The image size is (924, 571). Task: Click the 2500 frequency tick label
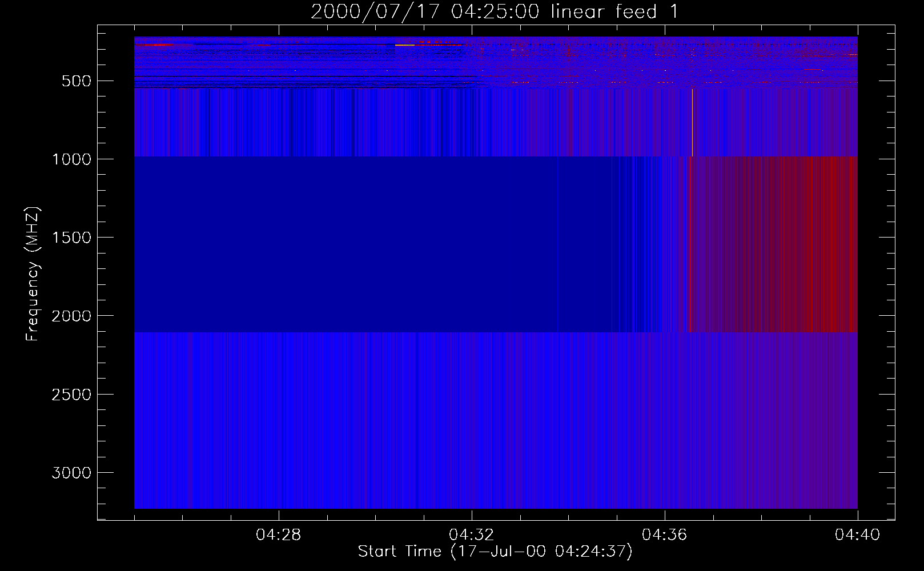71,395
